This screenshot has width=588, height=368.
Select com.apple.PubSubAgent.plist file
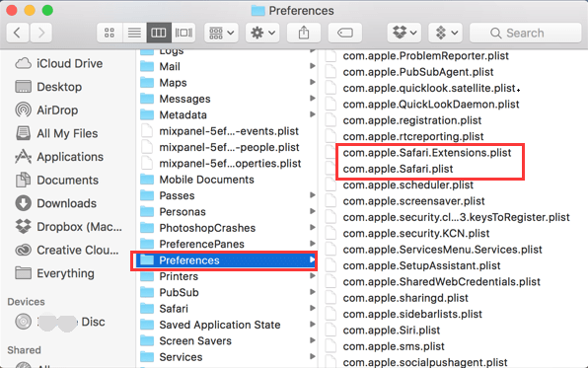[x=418, y=72]
